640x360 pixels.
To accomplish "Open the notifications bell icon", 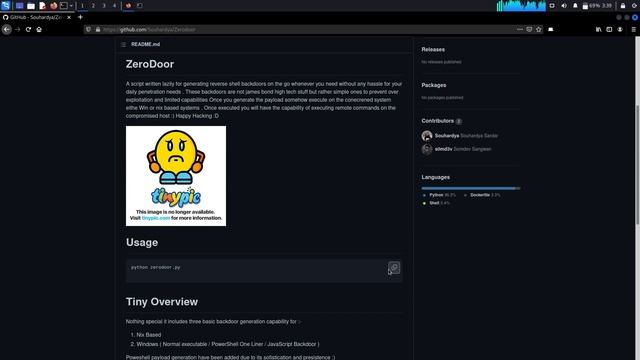I will point(575,6).
